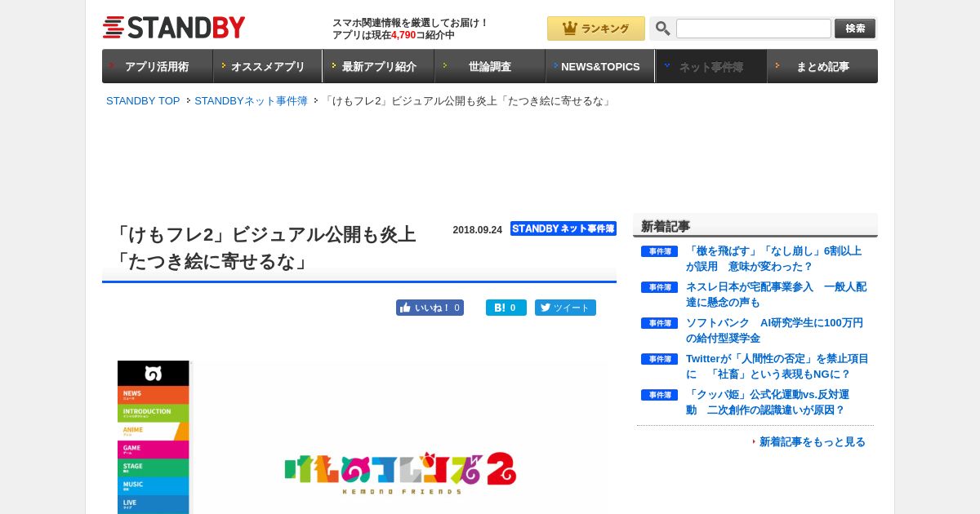
Task: Click the date 2018.09.24
Action: (478, 230)
